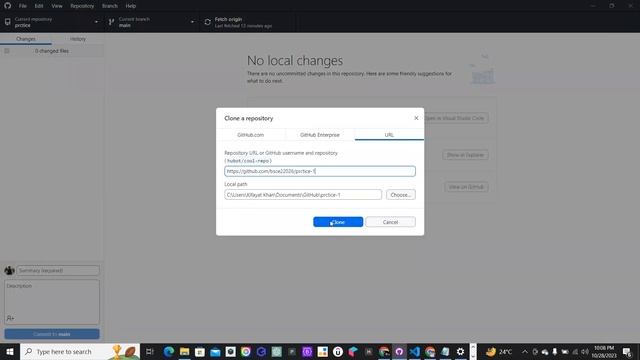This screenshot has height=360, width=640.
Task: Expand the Current repository dropdown
Action: pos(52,22)
